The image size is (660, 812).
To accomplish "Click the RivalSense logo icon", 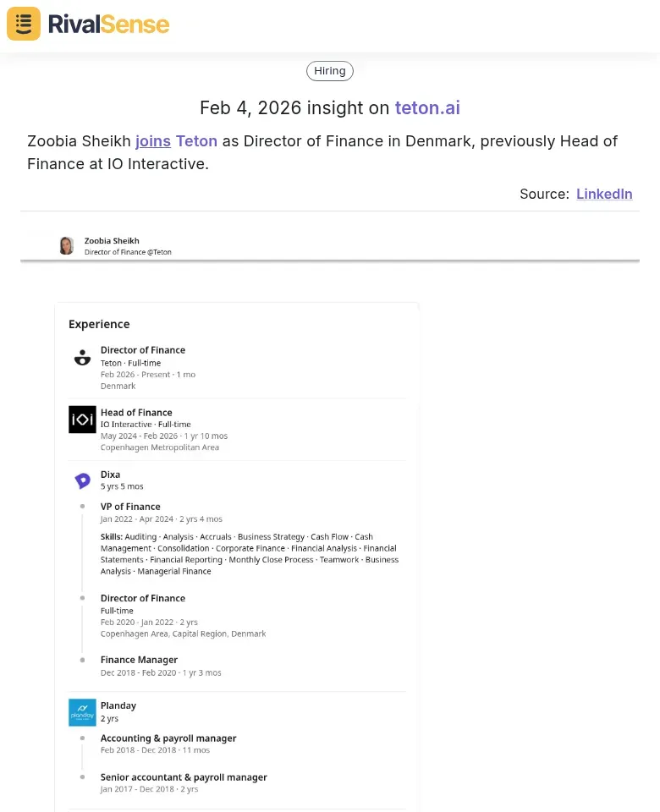I will tap(23, 24).
